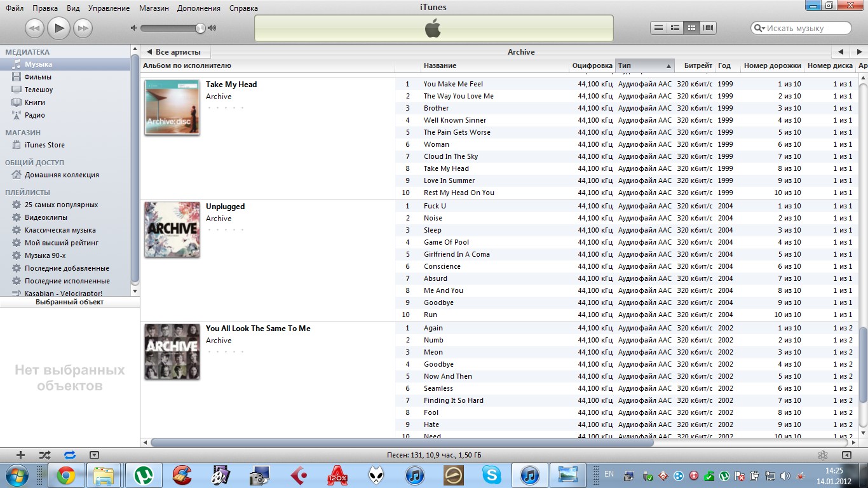The width and height of the screenshot is (868, 488).
Task: Open the Дополнения menu
Action: click(x=199, y=8)
